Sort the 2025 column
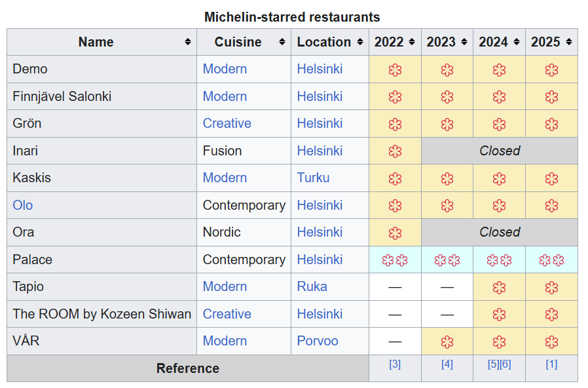 pos(568,42)
